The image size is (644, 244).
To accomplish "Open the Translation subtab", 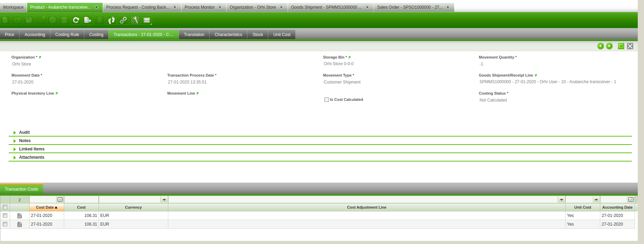I will [194, 35].
